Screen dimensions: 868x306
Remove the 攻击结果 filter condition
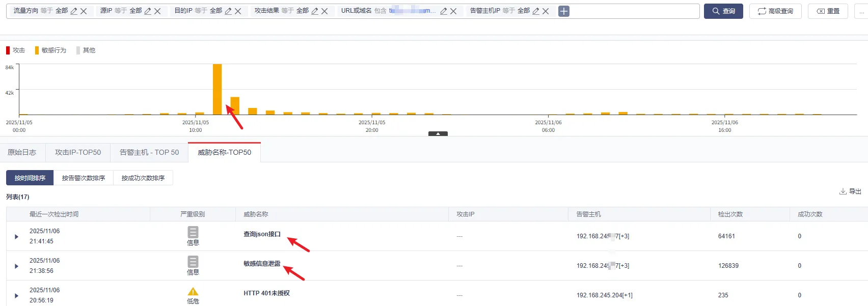pos(324,11)
